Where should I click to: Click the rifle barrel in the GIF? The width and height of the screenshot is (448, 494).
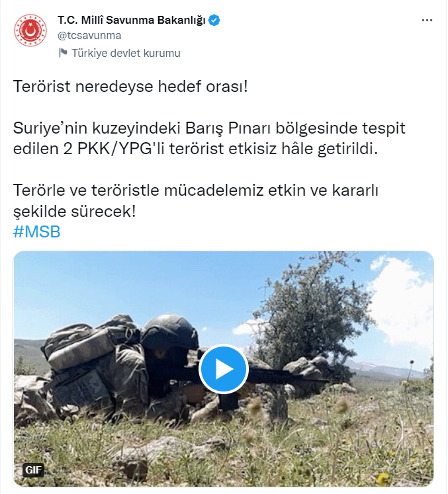[x=284, y=377]
